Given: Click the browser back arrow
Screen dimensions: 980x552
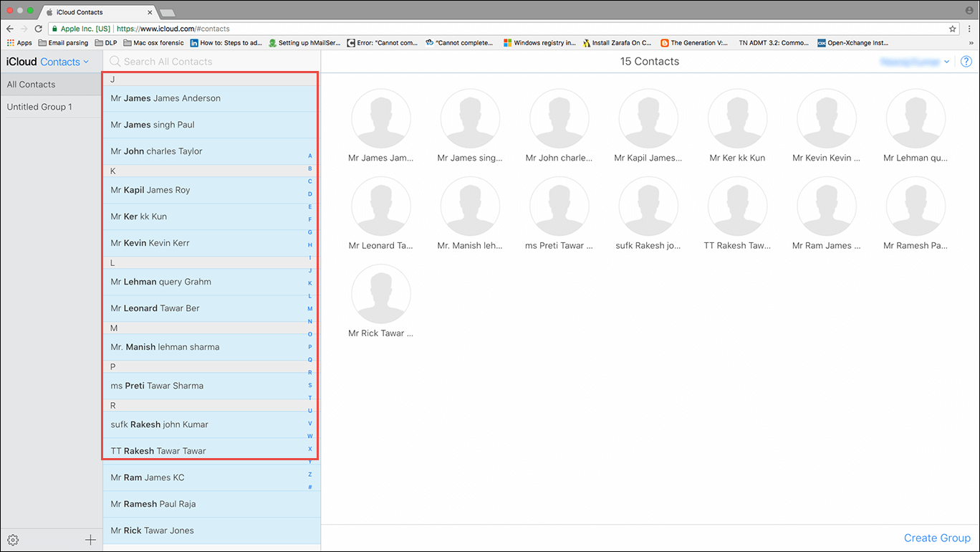Looking at the screenshot, I should pyautogui.click(x=10, y=29).
